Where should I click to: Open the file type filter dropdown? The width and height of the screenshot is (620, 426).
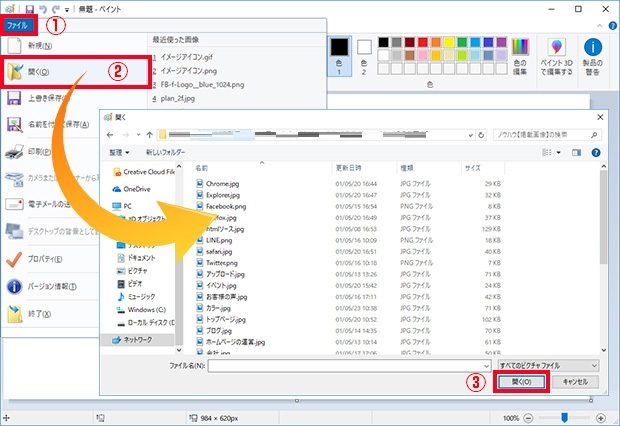pyautogui.click(x=555, y=366)
